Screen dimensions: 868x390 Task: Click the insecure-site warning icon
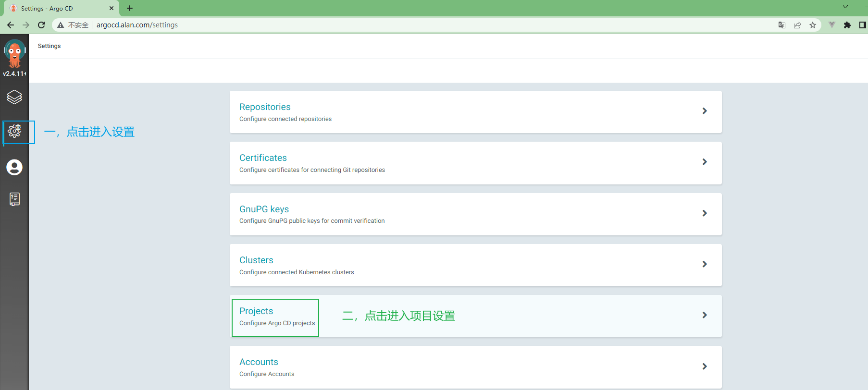click(61, 25)
